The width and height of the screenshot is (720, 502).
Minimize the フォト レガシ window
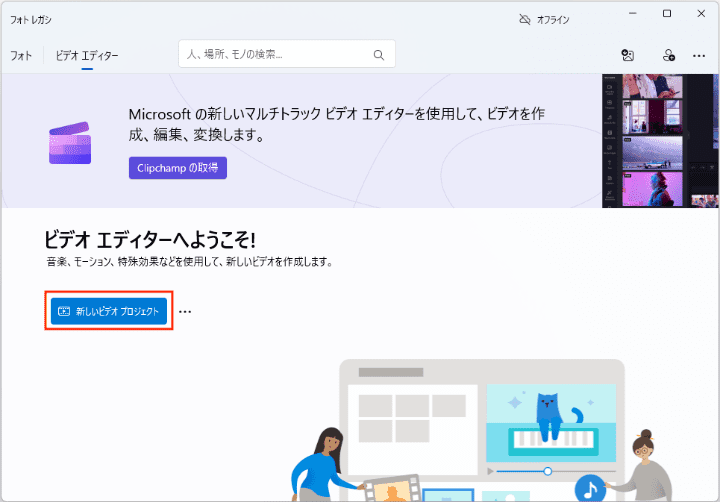pyautogui.click(x=633, y=13)
